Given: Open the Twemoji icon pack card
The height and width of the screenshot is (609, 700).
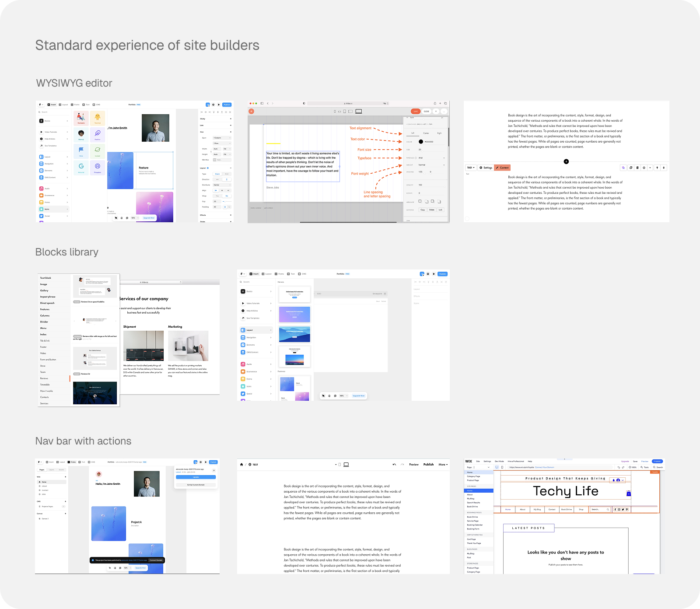Looking at the screenshot, I should click(x=98, y=118).
